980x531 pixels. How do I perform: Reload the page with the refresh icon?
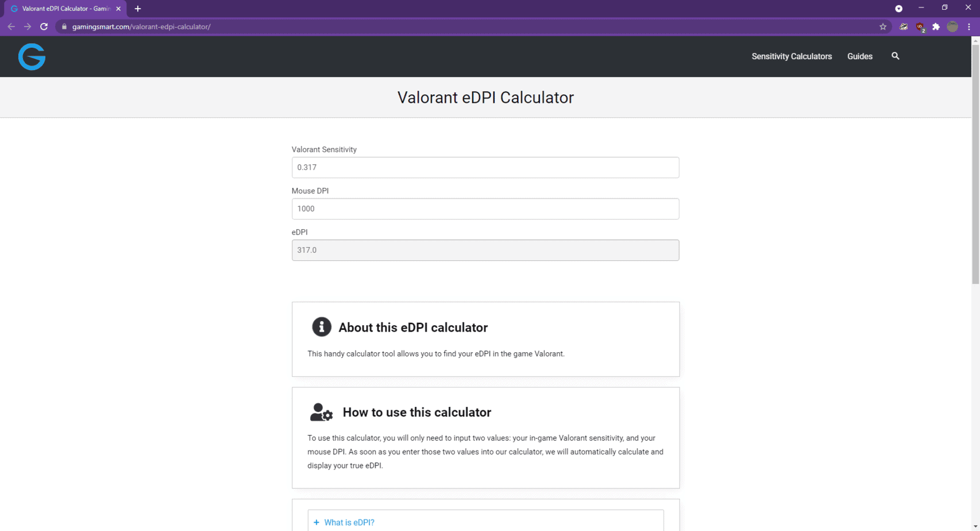click(x=44, y=26)
